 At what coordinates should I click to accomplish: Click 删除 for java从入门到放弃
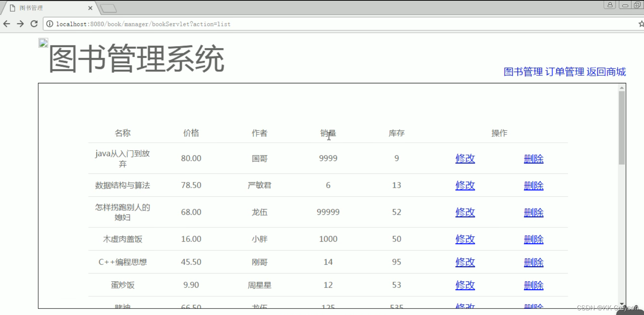(x=534, y=159)
